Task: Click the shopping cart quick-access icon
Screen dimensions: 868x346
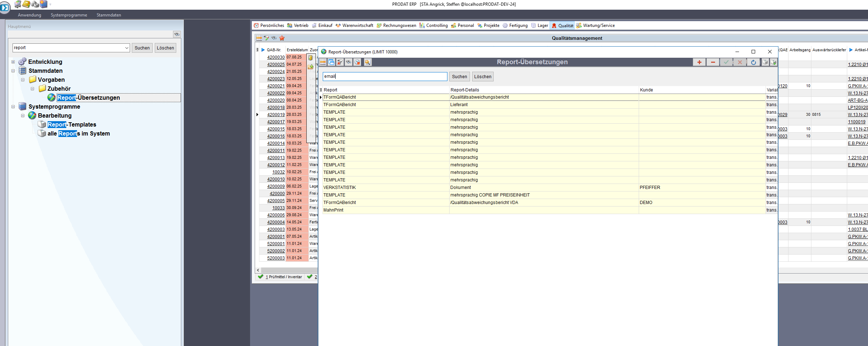Action: (x=18, y=4)
